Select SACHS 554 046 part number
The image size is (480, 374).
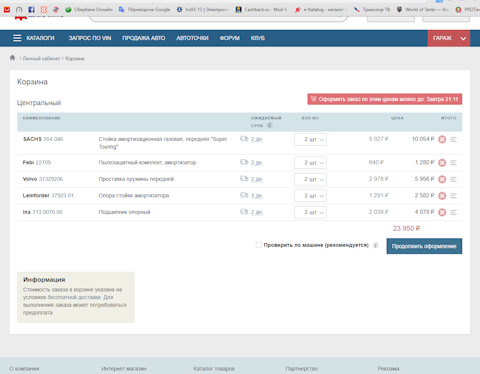pos(53,139)
